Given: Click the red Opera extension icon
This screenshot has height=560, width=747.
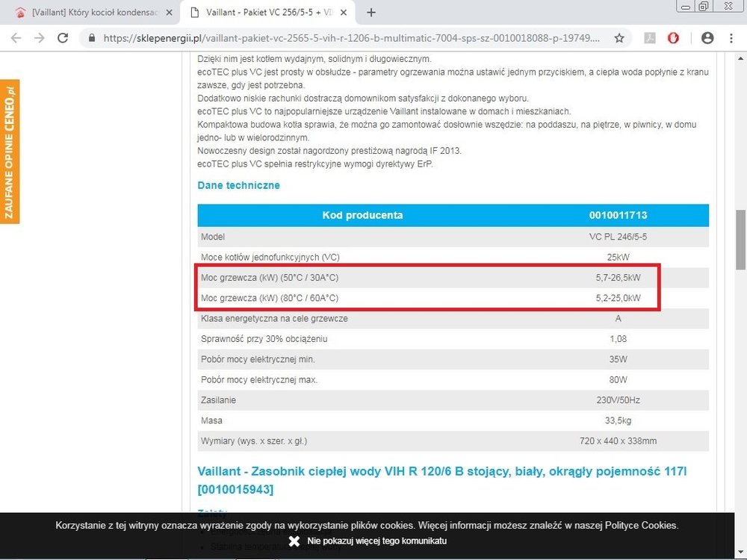Looking at the screenshot, I should coord(673,38).
